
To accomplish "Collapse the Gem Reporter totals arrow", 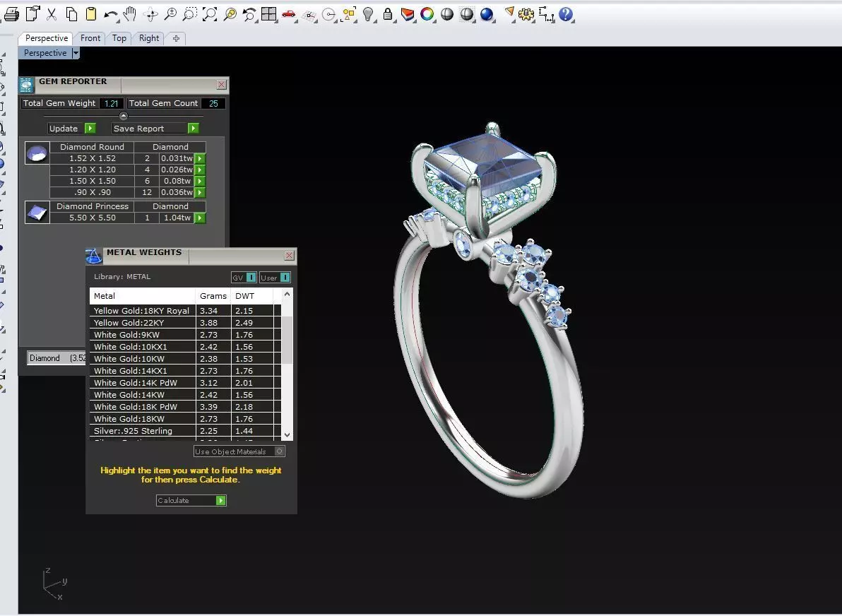I will 124,115.
